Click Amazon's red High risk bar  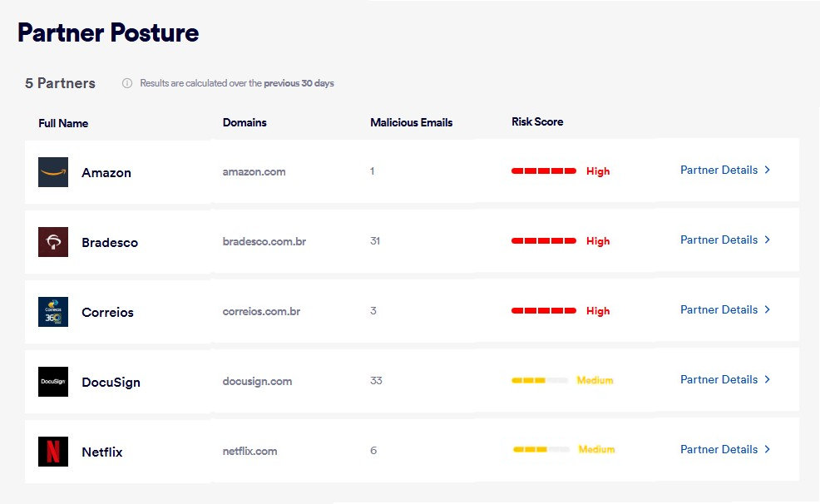click(544, 170)
